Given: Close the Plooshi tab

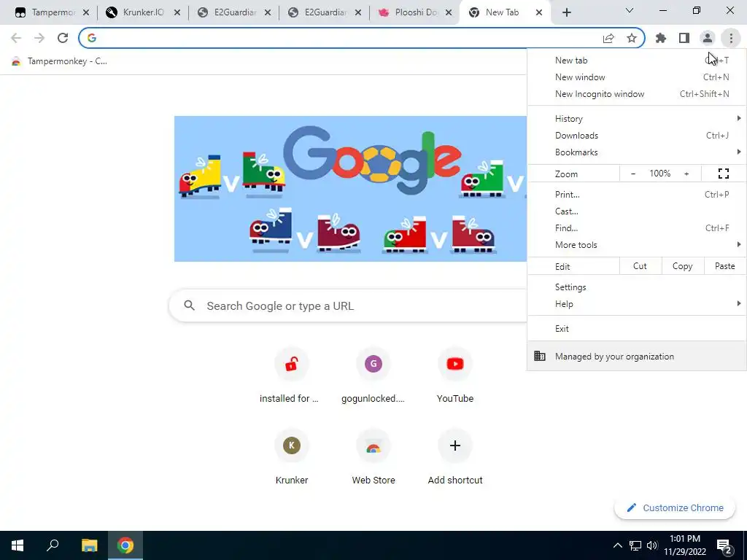Looking at the screenshot, I should pyautogui.click(x=449, y=13).
